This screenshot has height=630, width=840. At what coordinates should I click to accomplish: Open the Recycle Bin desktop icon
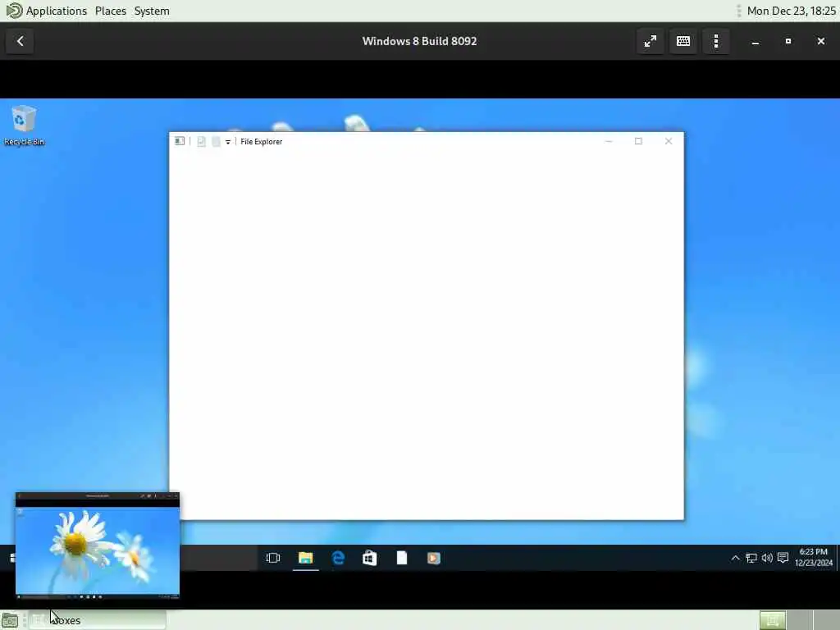click(24, 126)
